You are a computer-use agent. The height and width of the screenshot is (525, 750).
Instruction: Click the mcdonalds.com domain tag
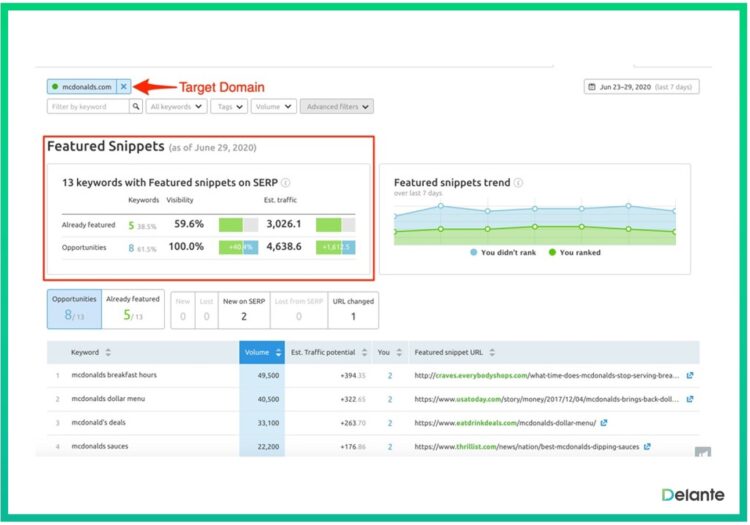click(82, 87)
